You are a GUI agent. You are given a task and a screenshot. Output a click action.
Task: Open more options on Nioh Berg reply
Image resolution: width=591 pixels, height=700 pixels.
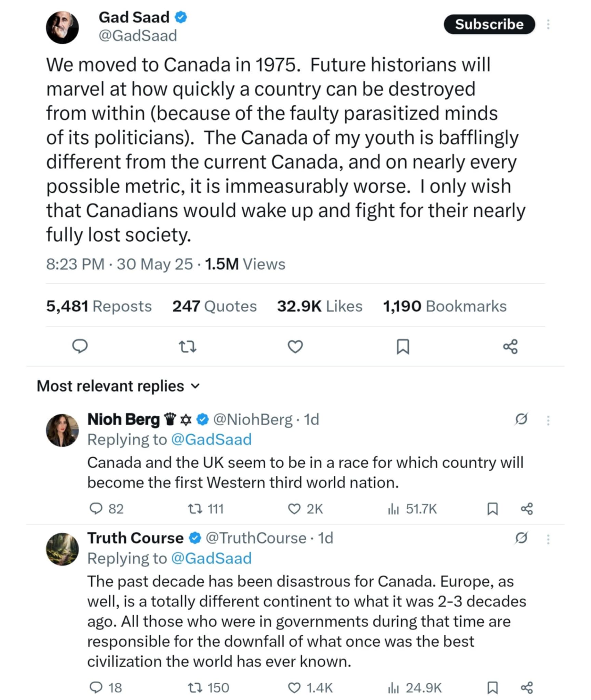[x=548, y=420]
